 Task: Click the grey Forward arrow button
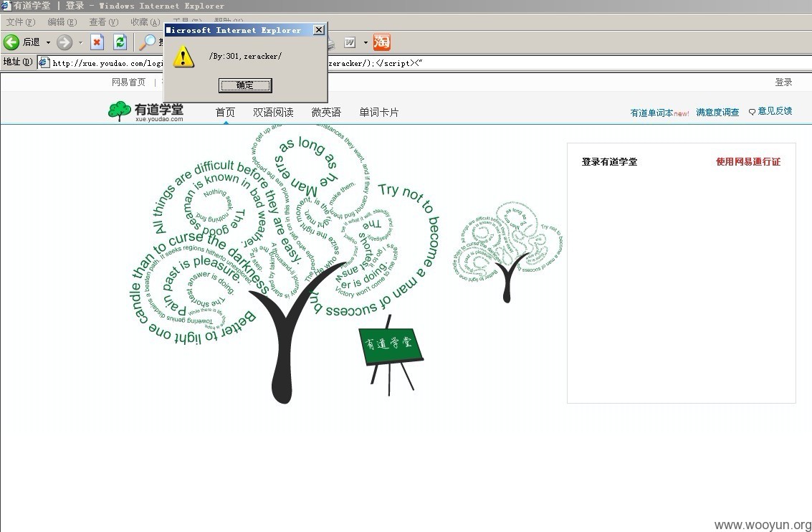tap(65, 42)
